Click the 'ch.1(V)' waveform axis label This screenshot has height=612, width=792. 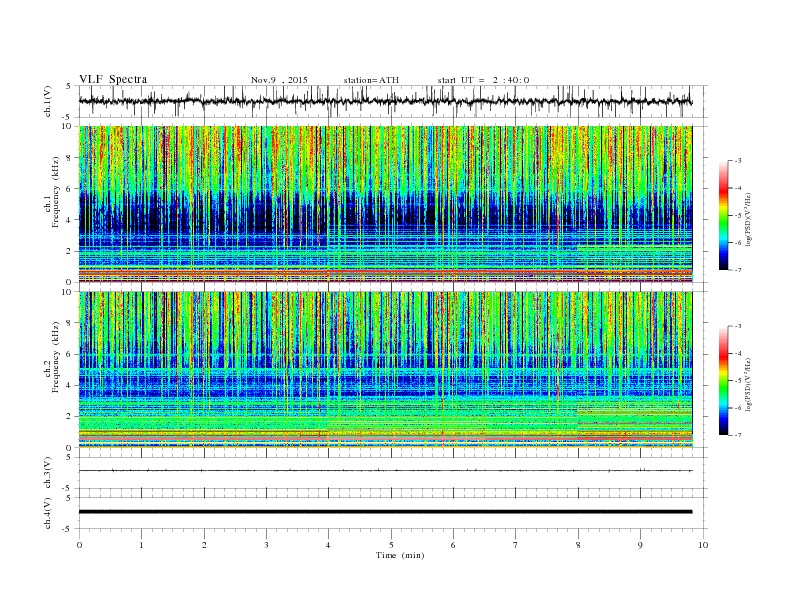tap(48, 101)
